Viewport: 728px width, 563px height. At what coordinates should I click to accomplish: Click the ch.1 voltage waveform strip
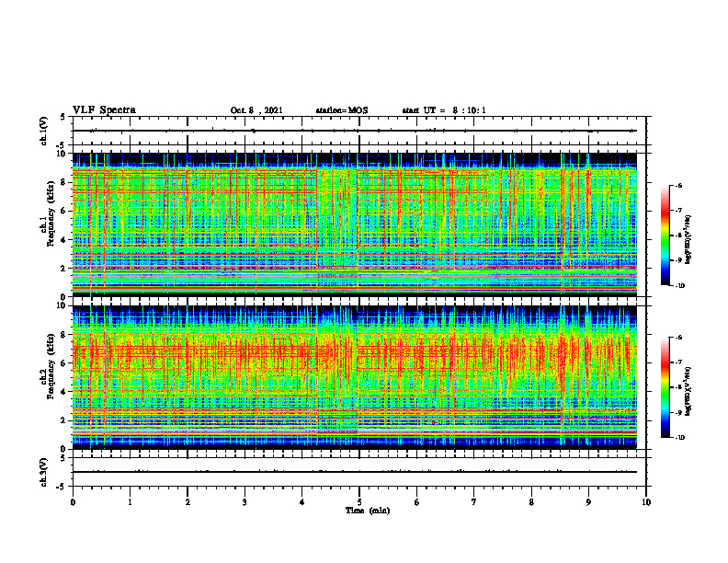click(x=359, y=131)
